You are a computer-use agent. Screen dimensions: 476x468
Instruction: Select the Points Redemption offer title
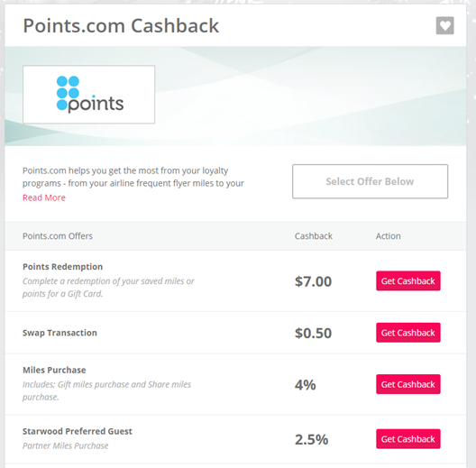pos(63,267)
